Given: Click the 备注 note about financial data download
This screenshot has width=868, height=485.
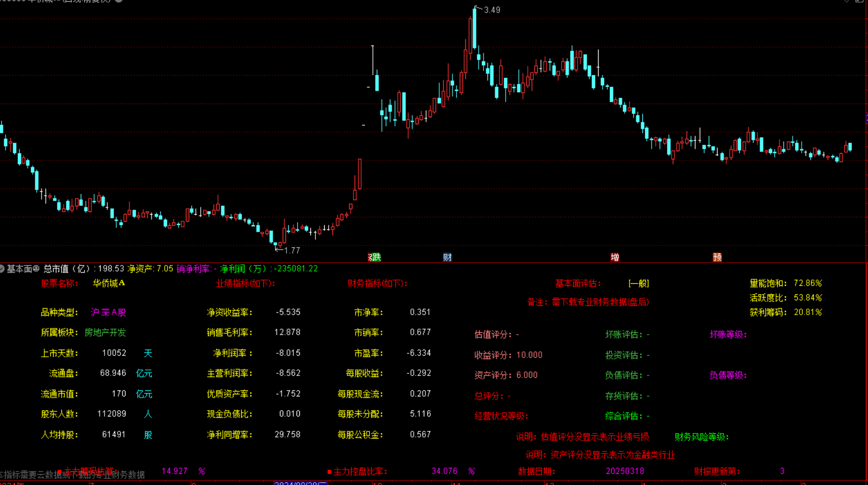Looking at the screenshot, I should (x=588, y=302).
